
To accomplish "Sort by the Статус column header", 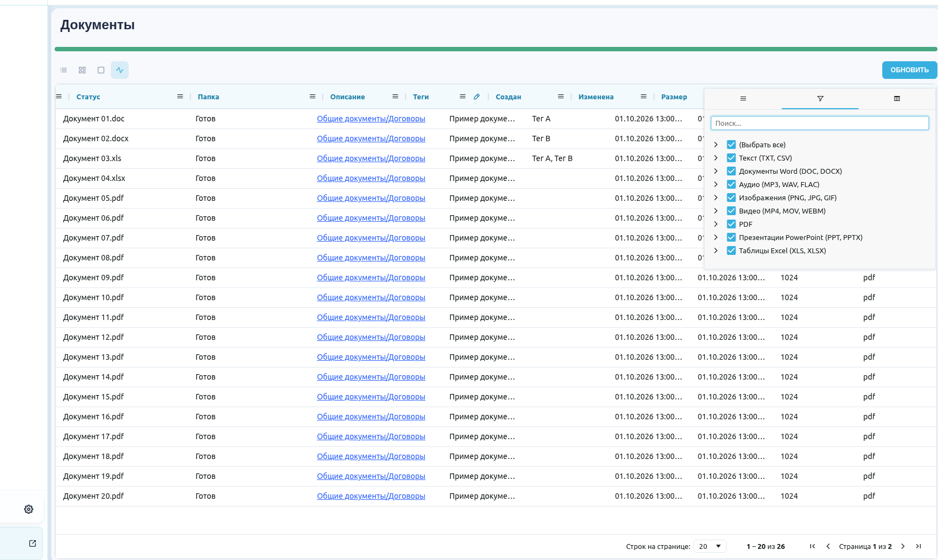I will [88, 97].
